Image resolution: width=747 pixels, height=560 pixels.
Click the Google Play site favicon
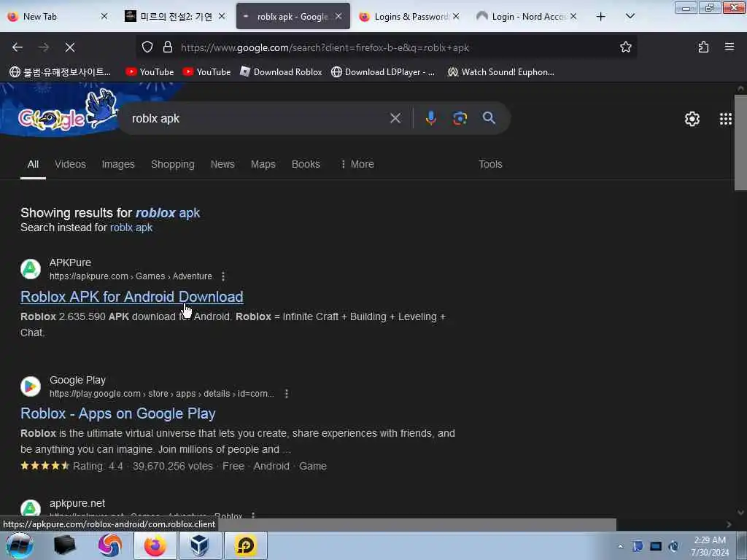31,386
